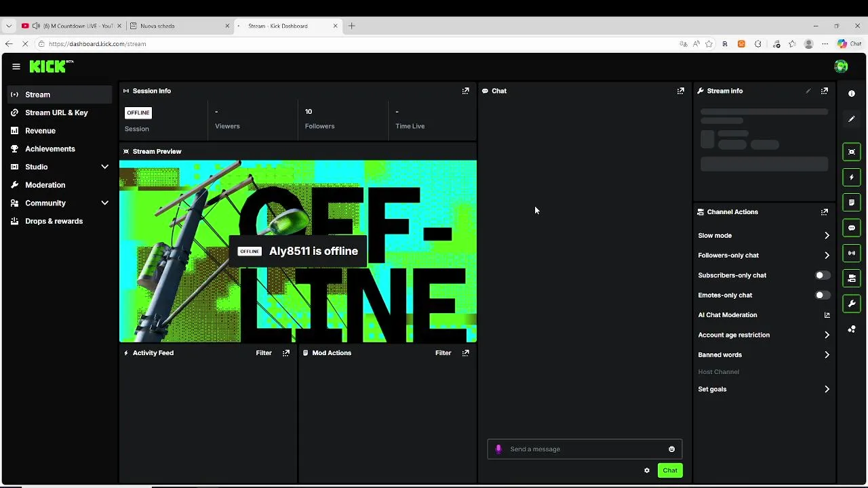Toggle Emotes-only chat switch
Image resolution: width=868 pixels, height=488 pixels.
tap(822, 296)
